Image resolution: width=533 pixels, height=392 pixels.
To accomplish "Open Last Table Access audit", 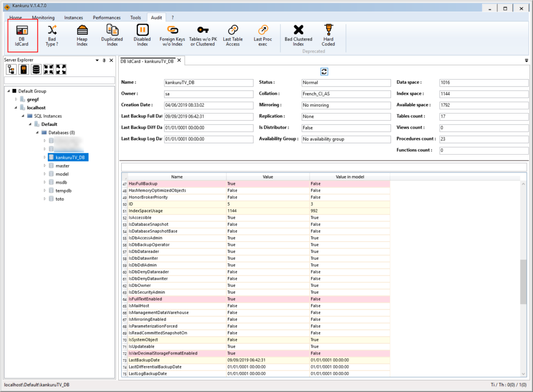I will (x=233, y=35).
